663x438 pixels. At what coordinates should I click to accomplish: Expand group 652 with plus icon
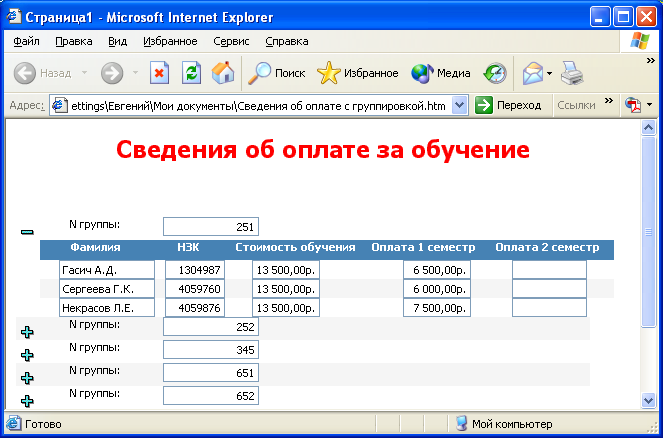pyautogui.click(x=27, y=401)
